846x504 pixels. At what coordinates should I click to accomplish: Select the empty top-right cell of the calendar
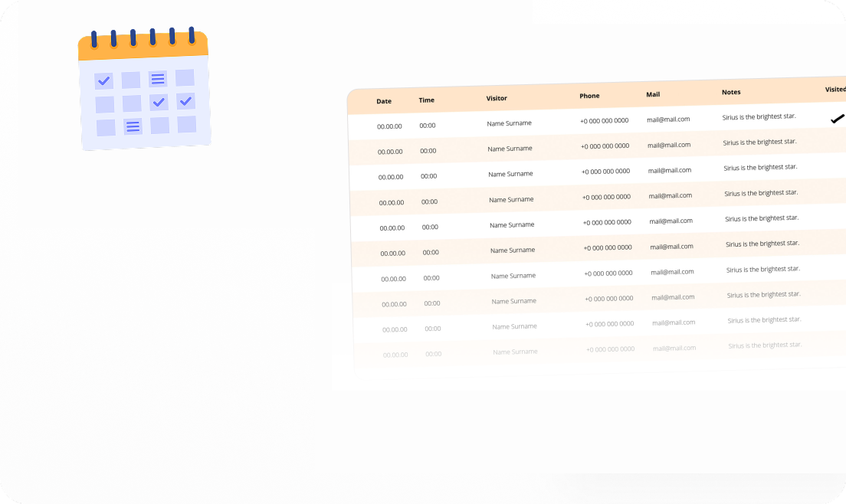[185, 77]
